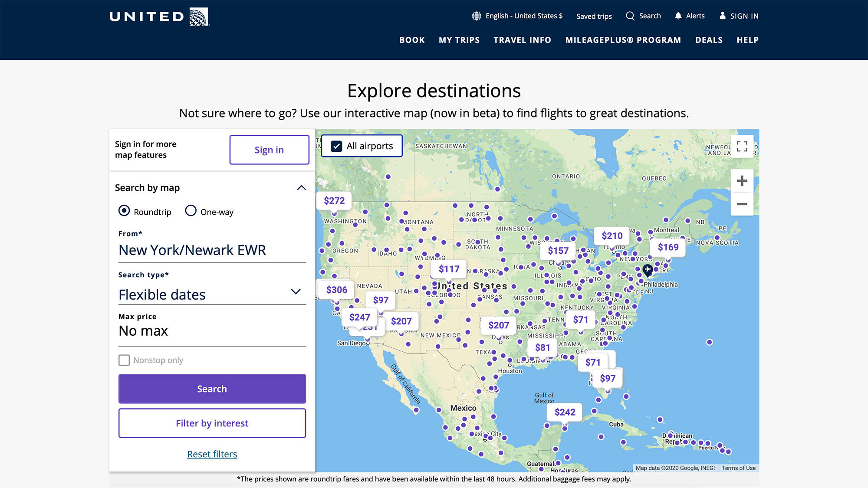Screen dimensions: 868x488
Task: Open site Search via magnifying glass icon
Action: click(x=630, y=16)
